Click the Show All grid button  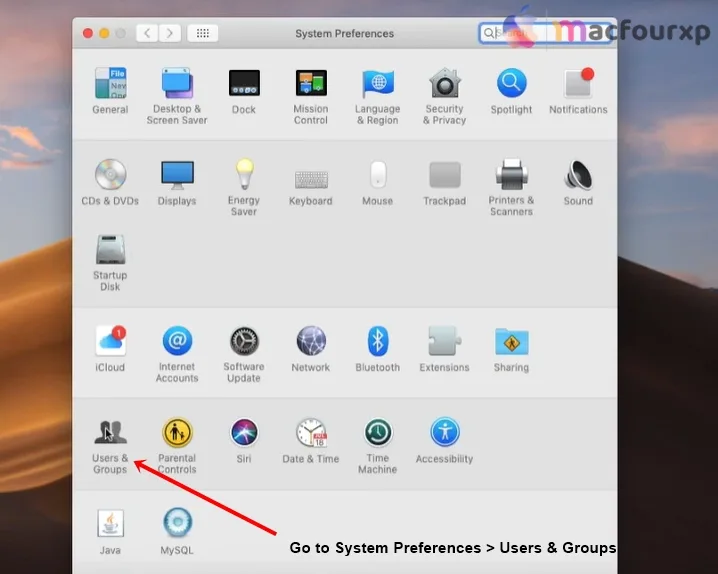pos(203,33)
